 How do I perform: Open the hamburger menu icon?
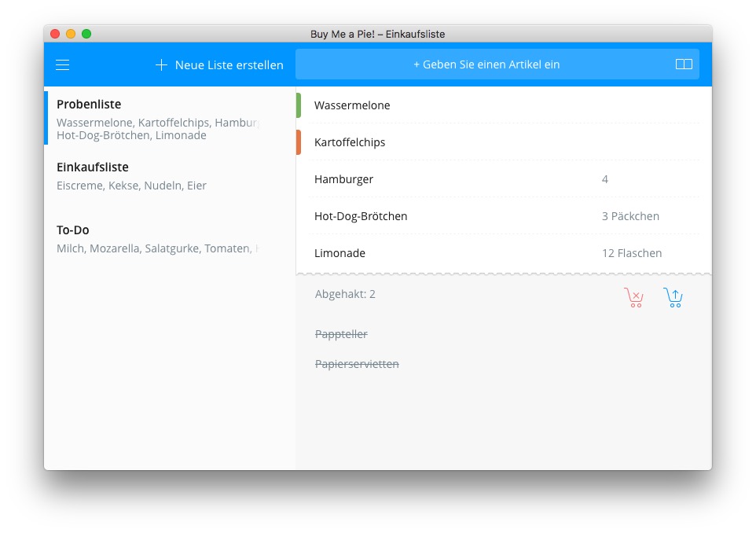(x=63, y=65)
